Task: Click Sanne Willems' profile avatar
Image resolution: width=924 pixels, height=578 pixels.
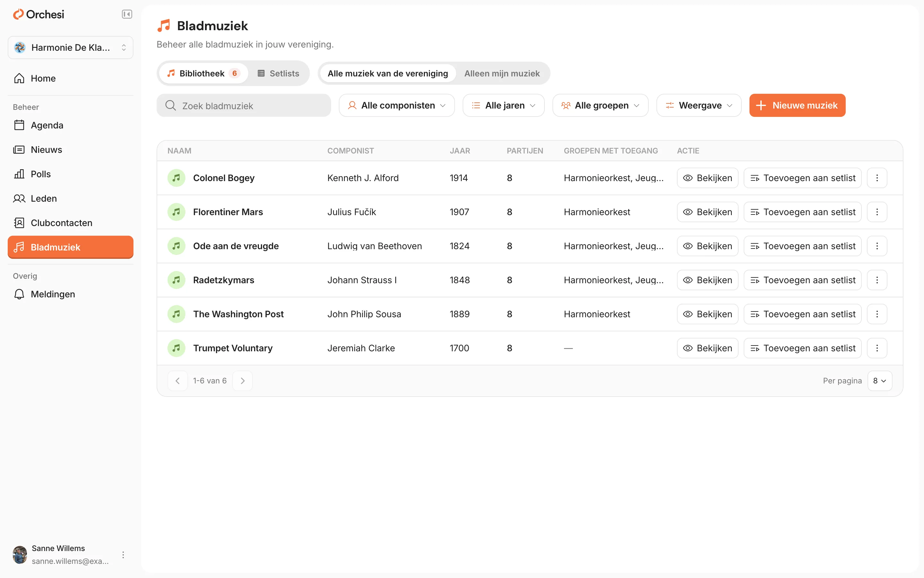Action: (x=20, y=555)
